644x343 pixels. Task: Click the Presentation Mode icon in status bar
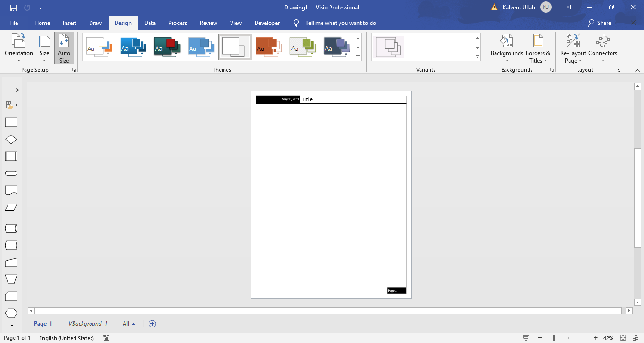click(x=526, y=338)
